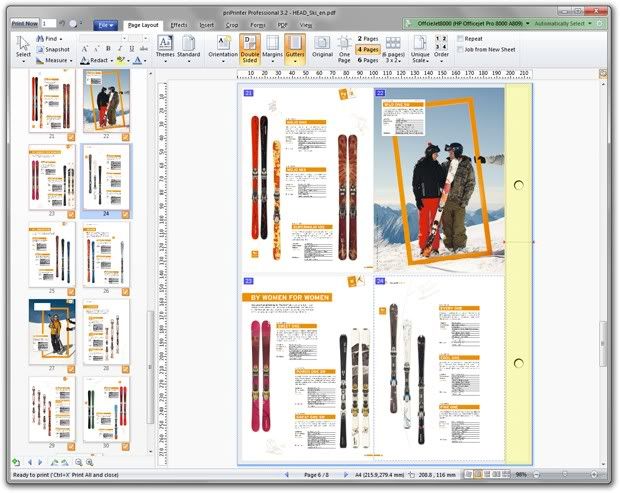Open the View tab
Screen dimensions: 620x493
pyautogui.click(x=306, y=25)
